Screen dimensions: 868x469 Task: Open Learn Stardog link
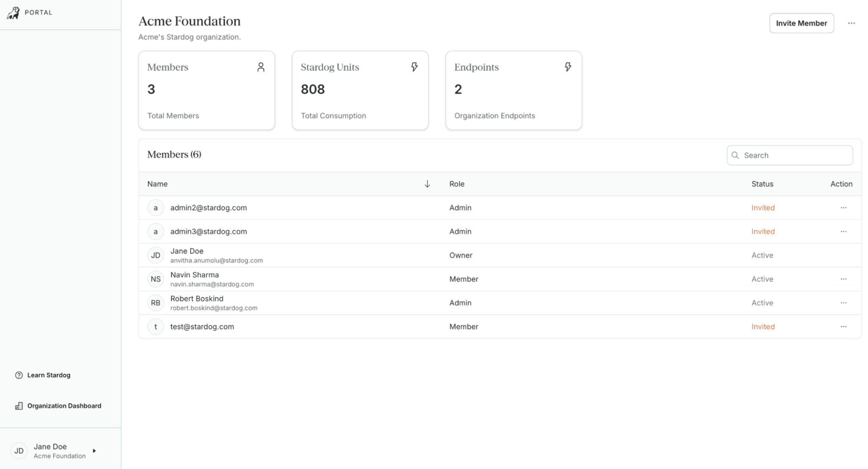[x=49, y=375]
